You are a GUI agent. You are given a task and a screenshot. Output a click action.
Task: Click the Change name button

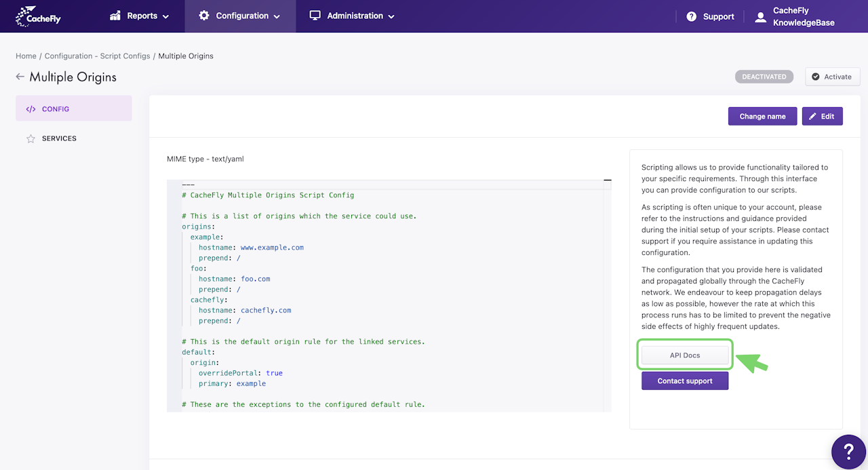762,116
